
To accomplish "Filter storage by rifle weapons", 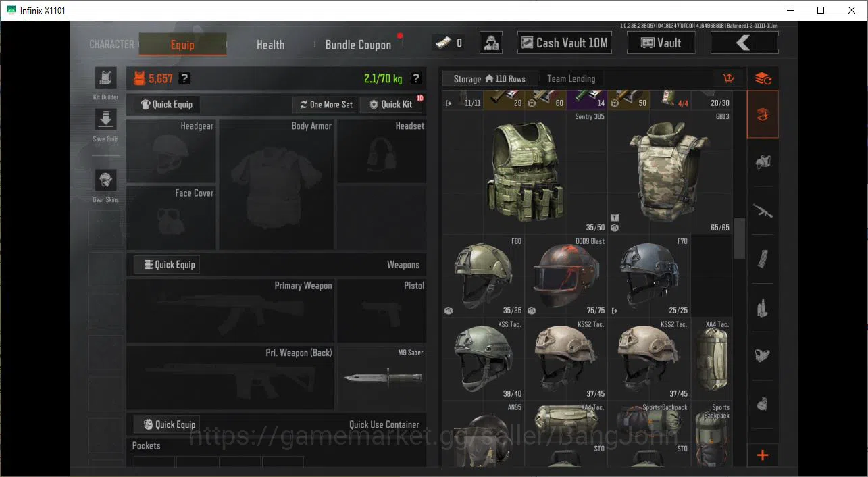I will [763, 211].
